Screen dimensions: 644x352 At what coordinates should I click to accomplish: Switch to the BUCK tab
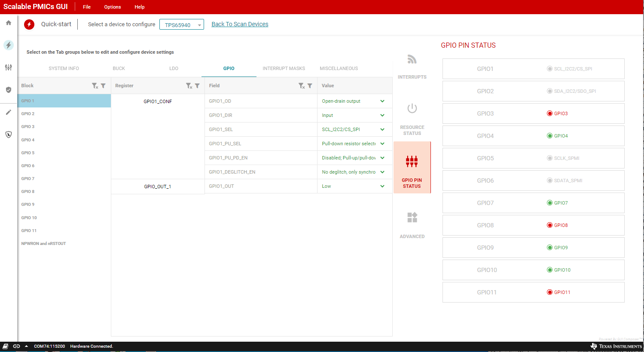point(119,68)
